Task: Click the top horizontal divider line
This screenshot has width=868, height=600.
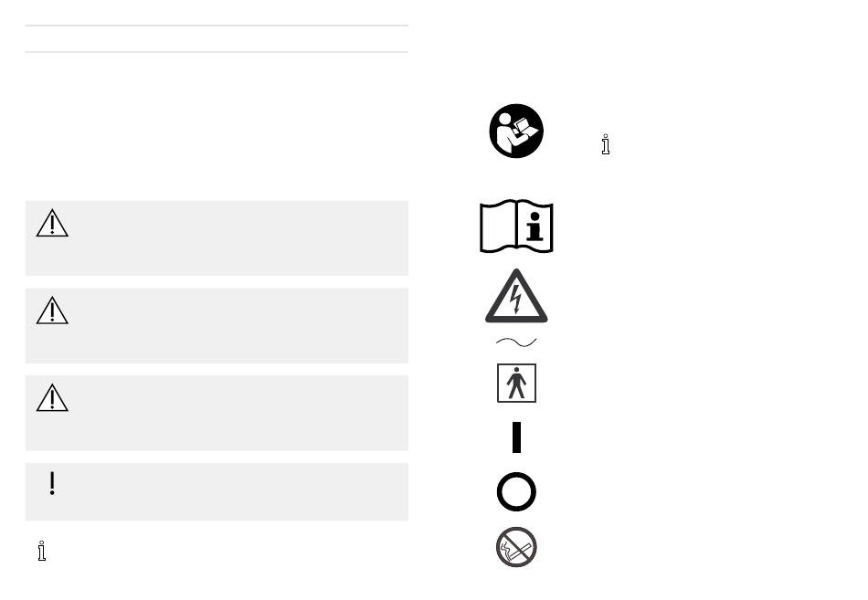Action: [x=217, y=26]
